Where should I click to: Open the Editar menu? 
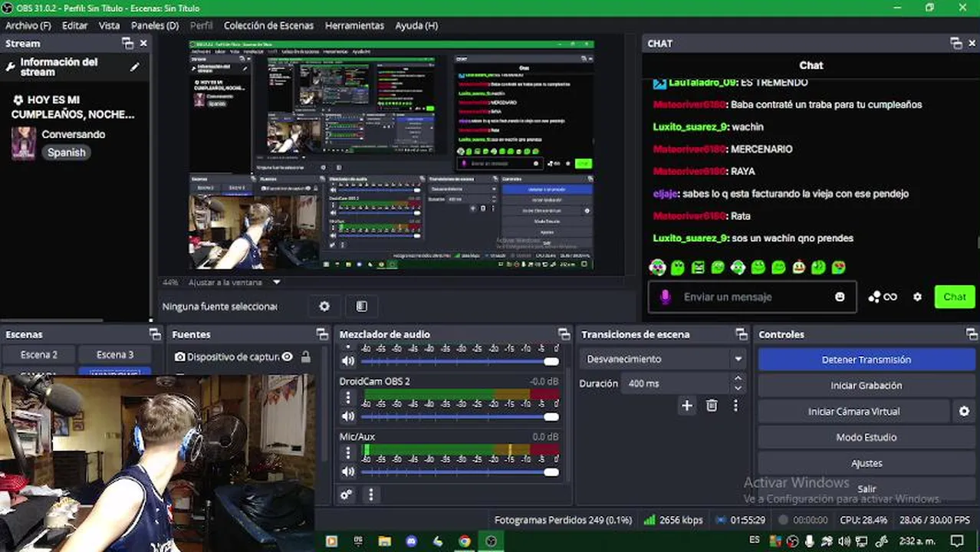tap(74, 25)
